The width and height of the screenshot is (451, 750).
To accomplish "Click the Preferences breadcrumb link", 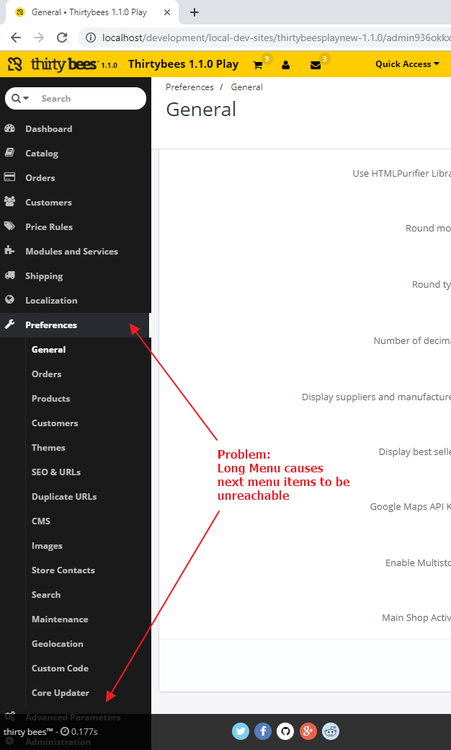I will point(189,87).
